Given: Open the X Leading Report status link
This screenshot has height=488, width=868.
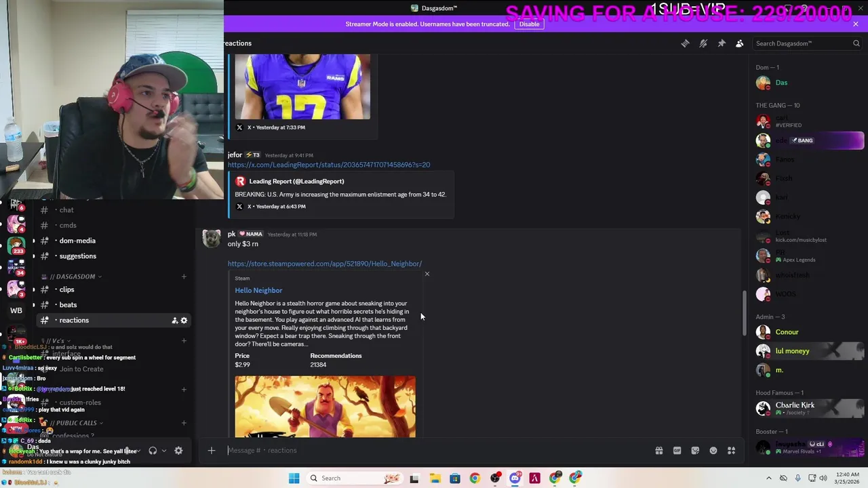Looking at the screenshot, I should (x=329, y=165).
